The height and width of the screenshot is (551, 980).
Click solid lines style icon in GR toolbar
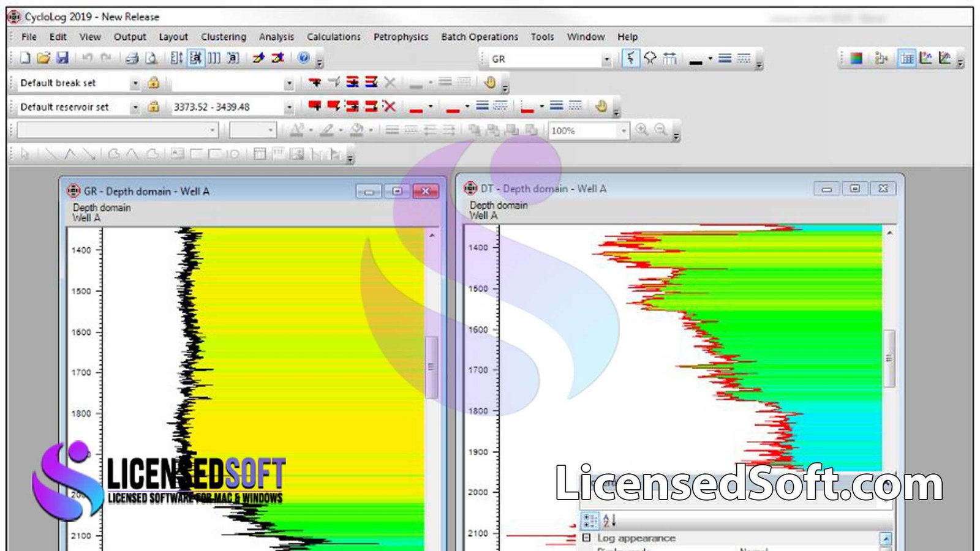click(x=725, y=58)
